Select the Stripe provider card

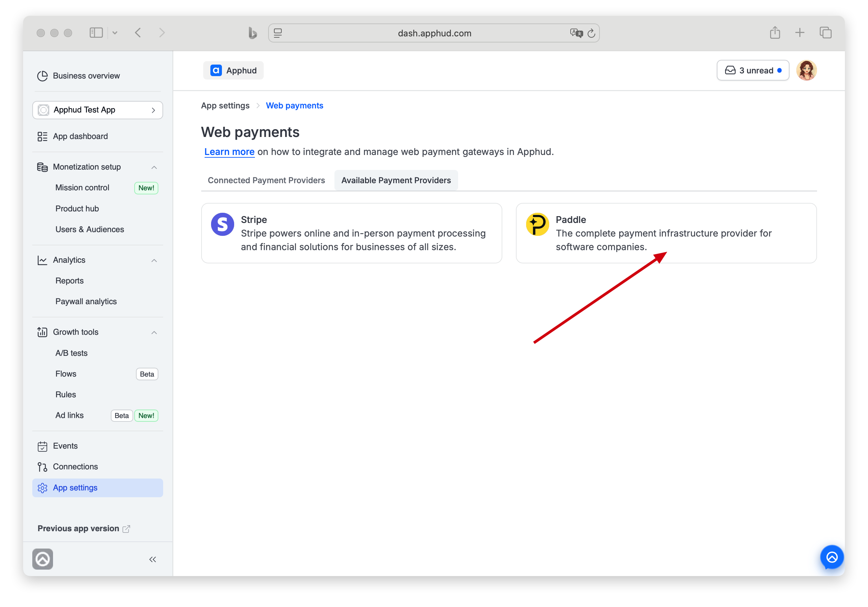pyautogui.click(x=352, y=233)
